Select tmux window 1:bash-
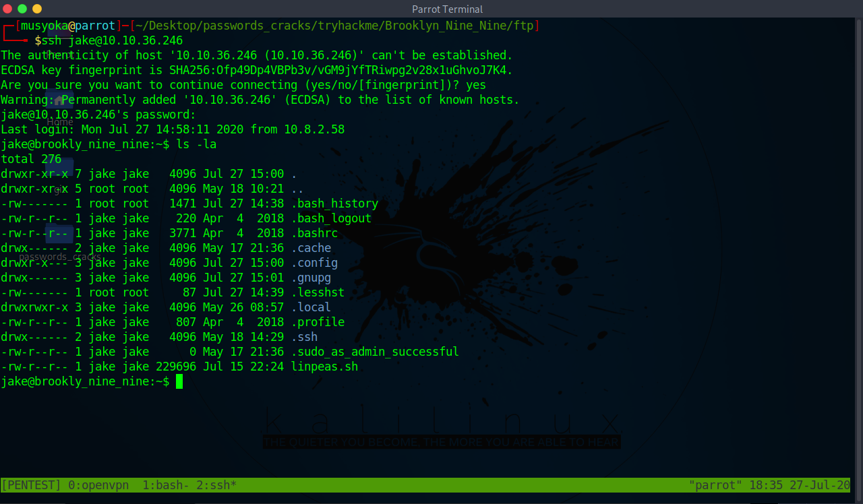 click(x=167, y=484)
